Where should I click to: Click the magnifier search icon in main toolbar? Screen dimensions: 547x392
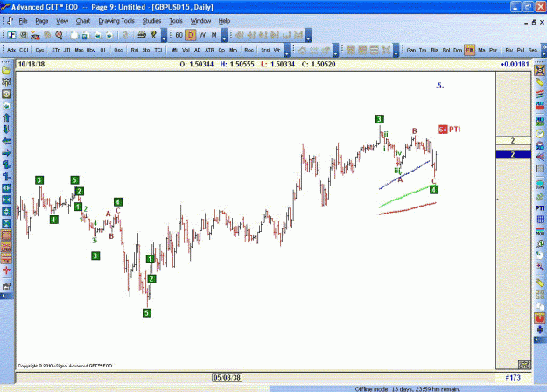(59, 35)
